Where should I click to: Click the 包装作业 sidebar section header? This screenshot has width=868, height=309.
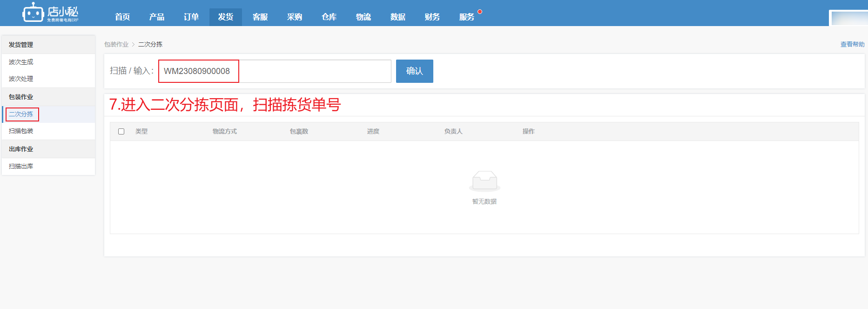pyautogui.click(x=48, y=97)
